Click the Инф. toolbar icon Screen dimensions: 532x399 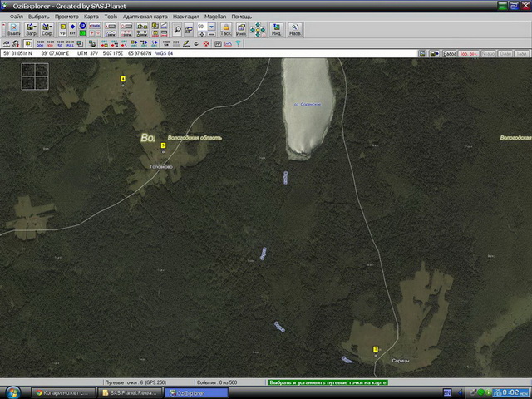[241, 29]
